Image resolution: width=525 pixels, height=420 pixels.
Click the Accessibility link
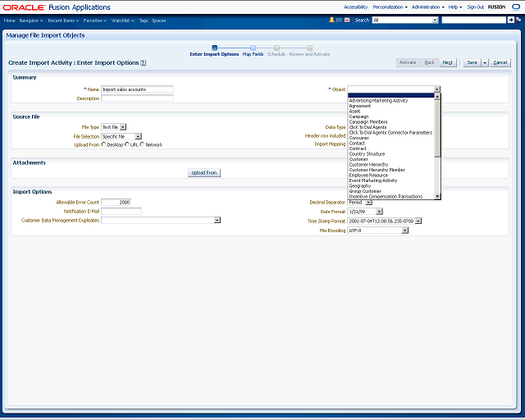[x=355, y=7]
